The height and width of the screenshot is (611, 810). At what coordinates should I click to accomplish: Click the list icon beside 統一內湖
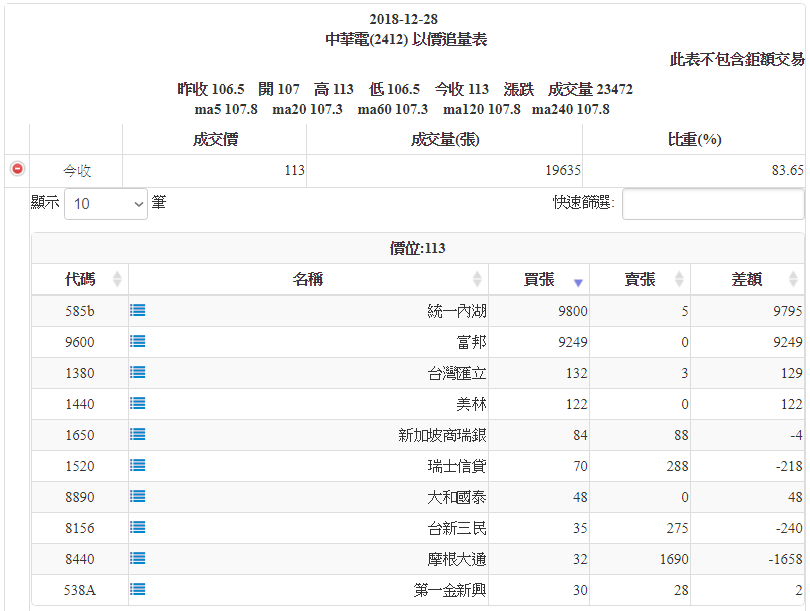(138, 311)
